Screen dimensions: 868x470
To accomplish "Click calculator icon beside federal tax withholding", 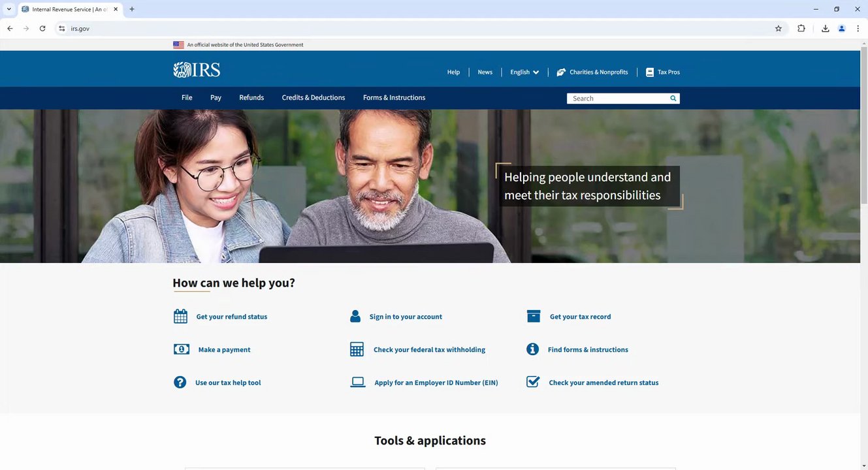I will [x=357, y=349].
